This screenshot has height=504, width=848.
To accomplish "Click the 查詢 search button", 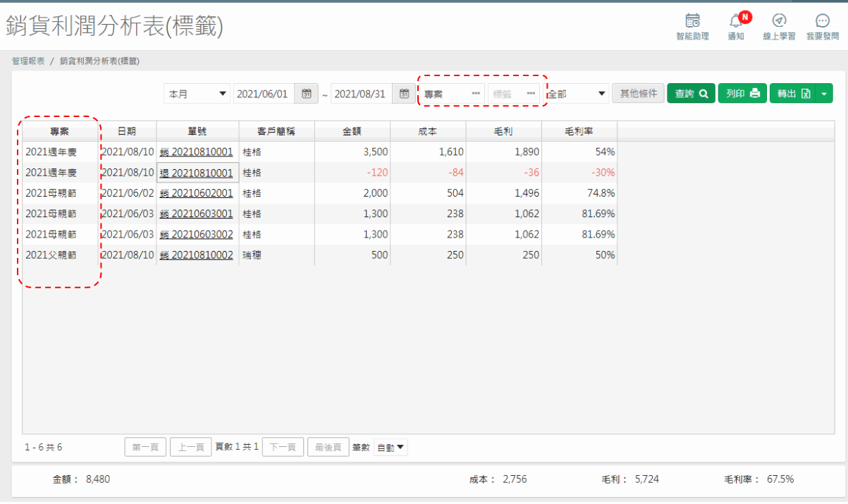I will pyautogui.click(x=691, y=94).
